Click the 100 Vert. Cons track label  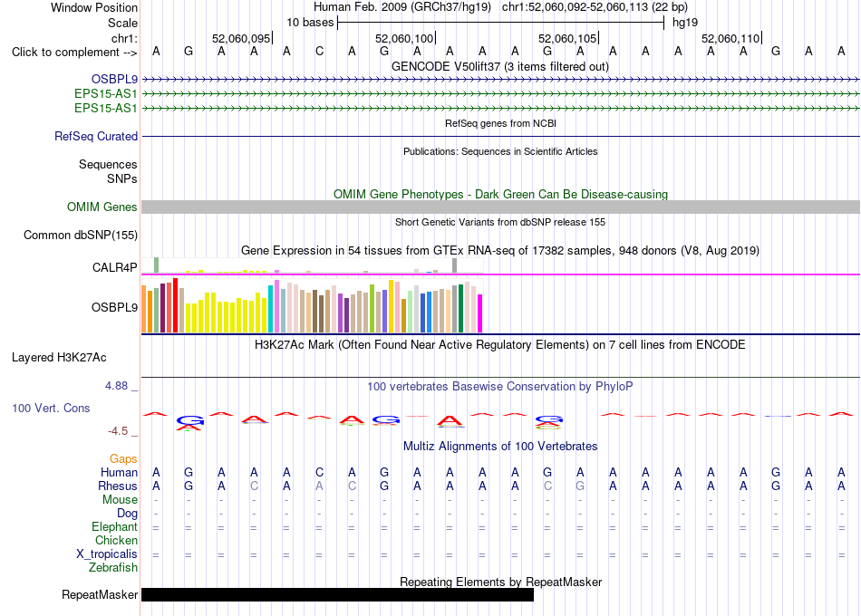[51, 408]
